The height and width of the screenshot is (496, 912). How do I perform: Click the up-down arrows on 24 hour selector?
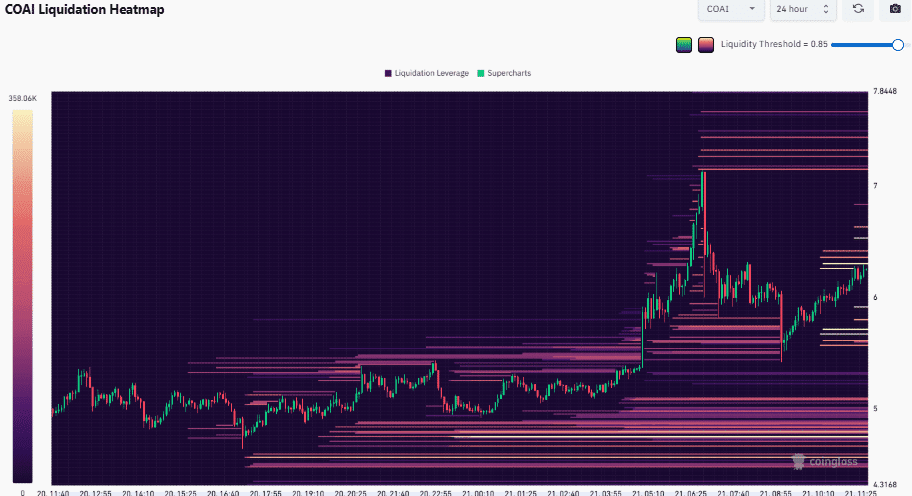pyautogui.click(x=825, y=9)
